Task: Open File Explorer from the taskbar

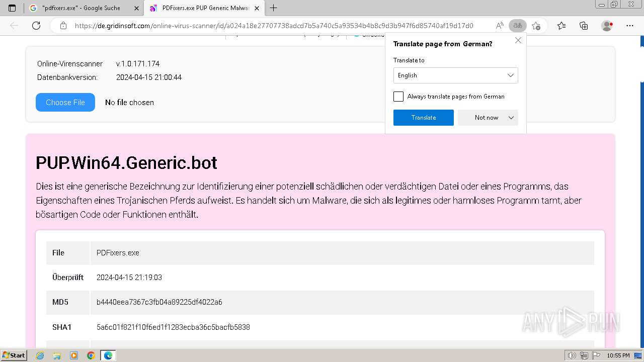Action: 57,355
